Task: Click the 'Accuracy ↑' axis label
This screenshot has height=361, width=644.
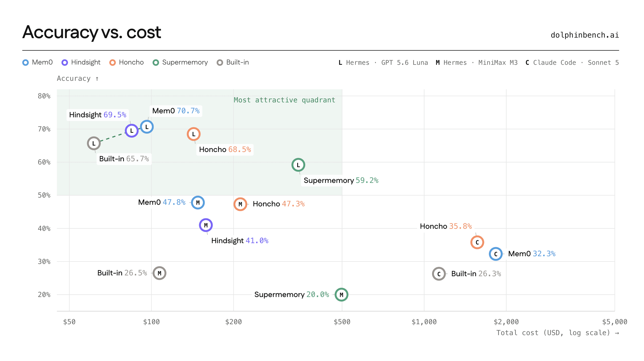Action: pos(78,78)
